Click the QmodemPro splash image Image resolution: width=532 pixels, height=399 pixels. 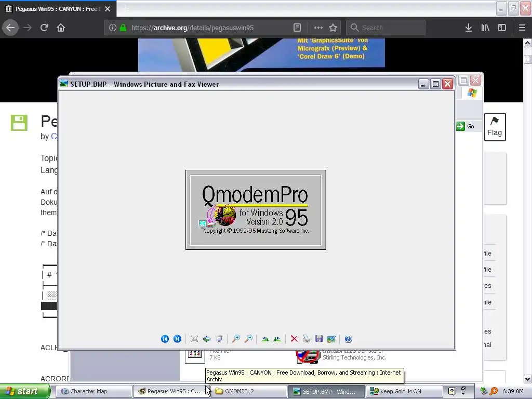click(x=256, y=210)
